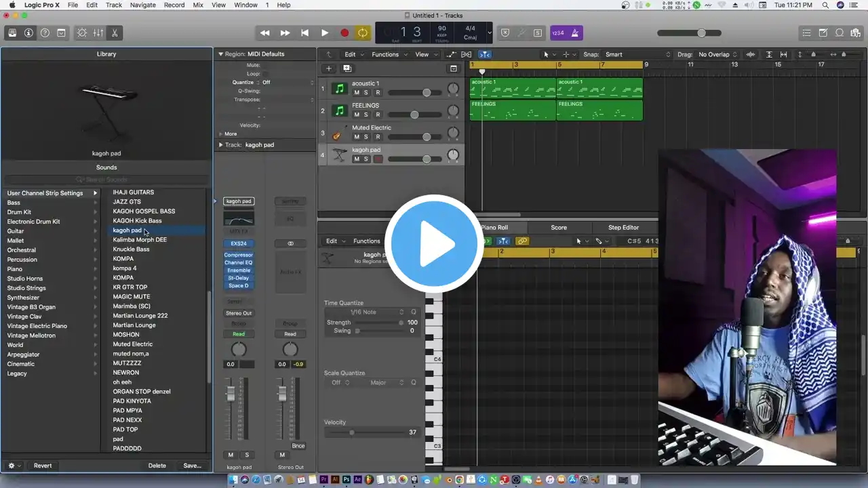
Task: Open Quick Help question mark button
Action: click(x=45, y=33)
